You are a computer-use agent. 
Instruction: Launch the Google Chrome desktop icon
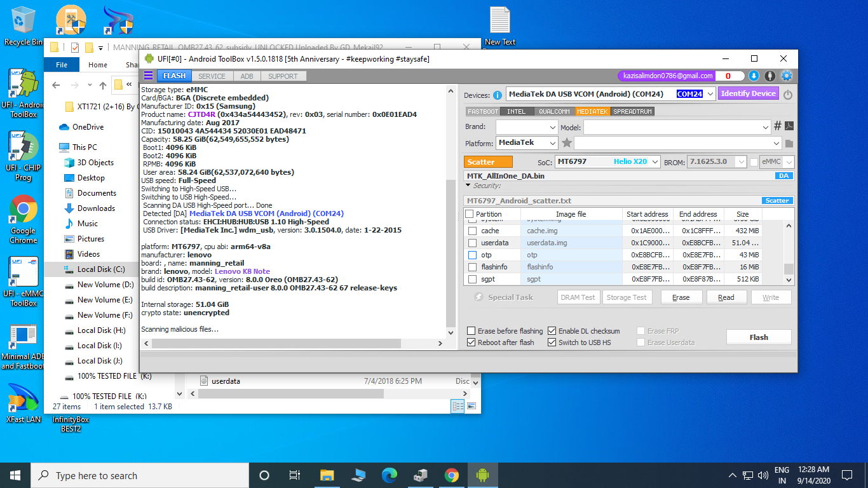23,218
